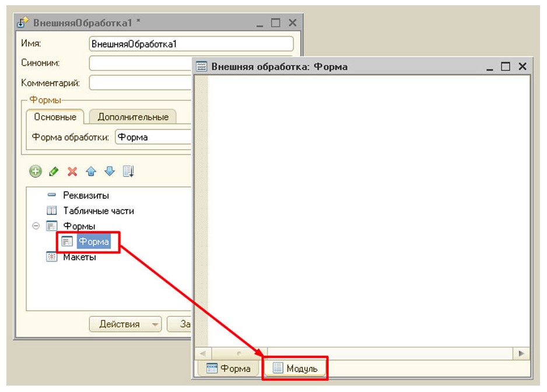
Task: Click the Табличные части node icon
Action: coord(52,210)
